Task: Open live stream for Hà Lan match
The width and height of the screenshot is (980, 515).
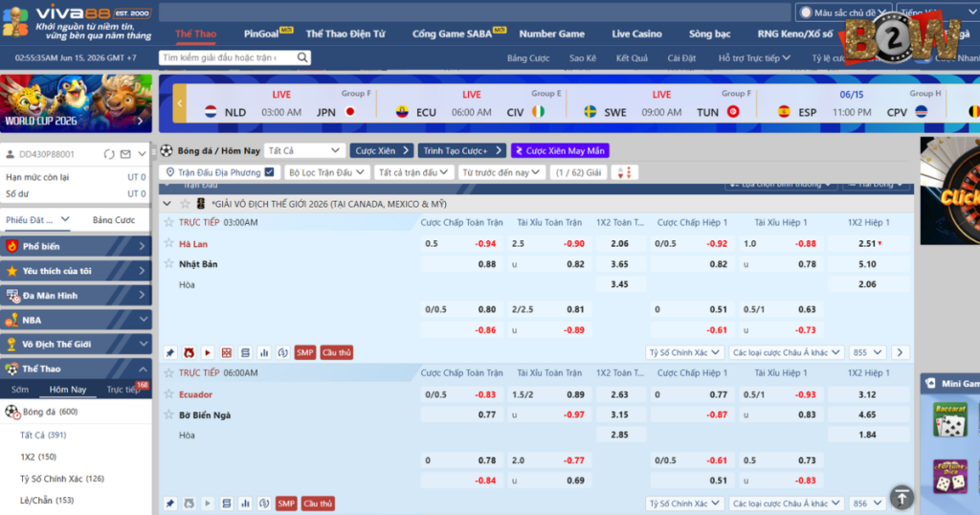Action: click(x=208, y=352)
